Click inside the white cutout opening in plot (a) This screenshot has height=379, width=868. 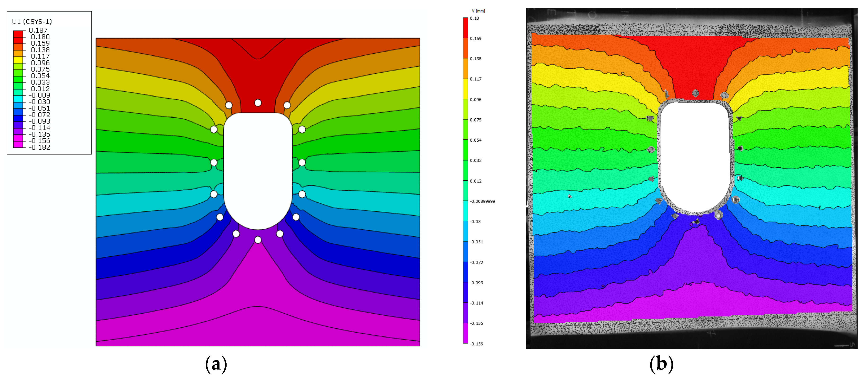click(x=258, y=169)
